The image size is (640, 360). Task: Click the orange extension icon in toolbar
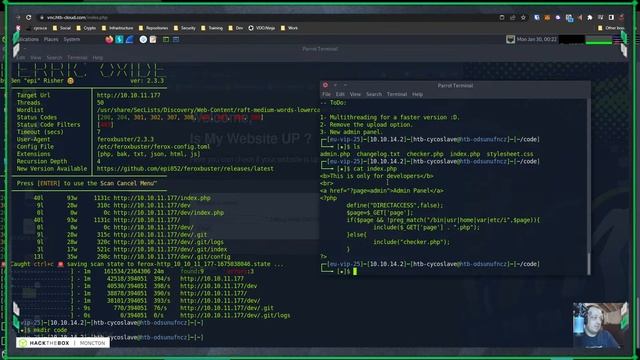(547, 18)
